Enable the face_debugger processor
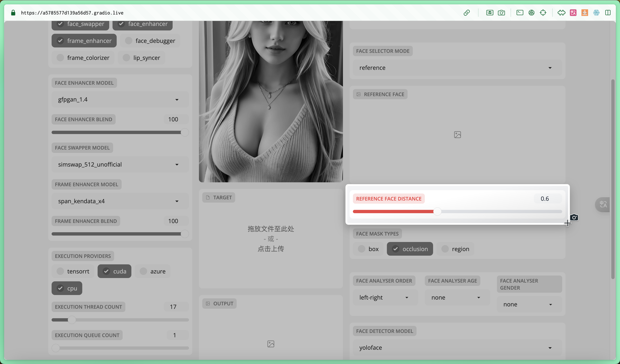The width and height of the screenshot is (620, 364). click(150, 41)
